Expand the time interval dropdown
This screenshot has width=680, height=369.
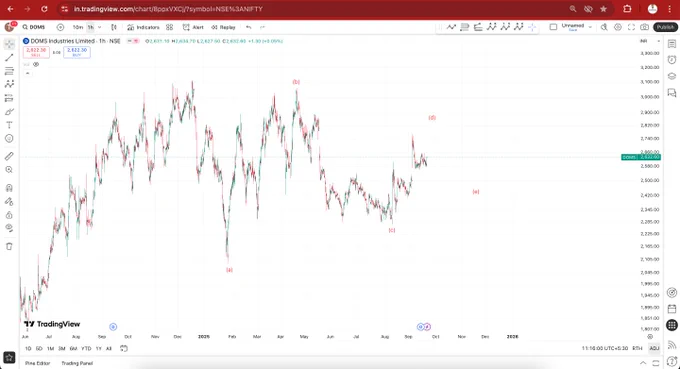click(100, 27)
